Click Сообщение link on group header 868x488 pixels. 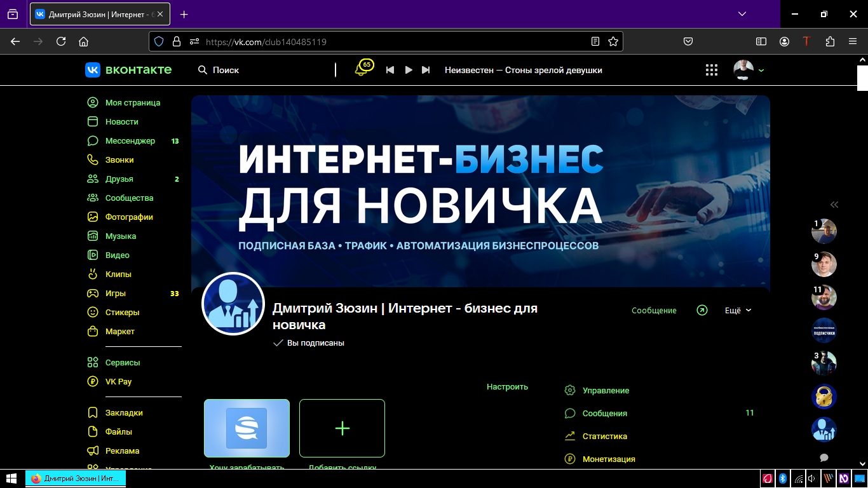point(654,310)
